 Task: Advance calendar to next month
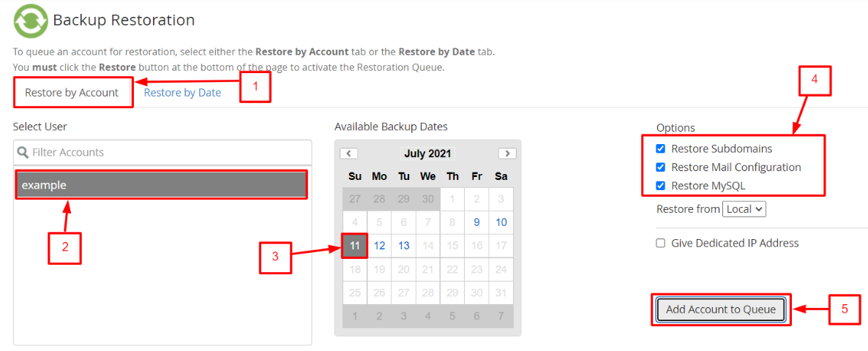click(507, 154)
